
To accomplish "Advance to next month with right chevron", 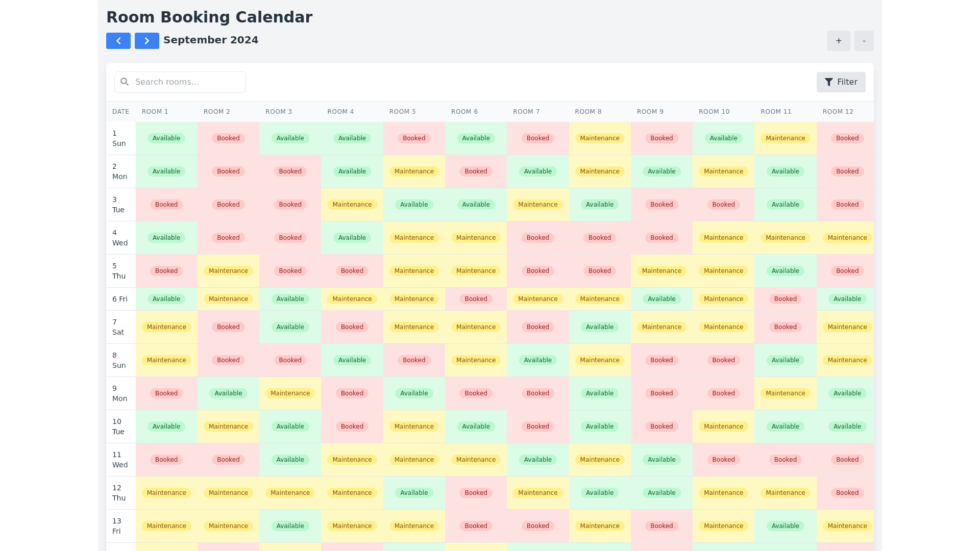I will pyautogui.click(x=147, y=41).
